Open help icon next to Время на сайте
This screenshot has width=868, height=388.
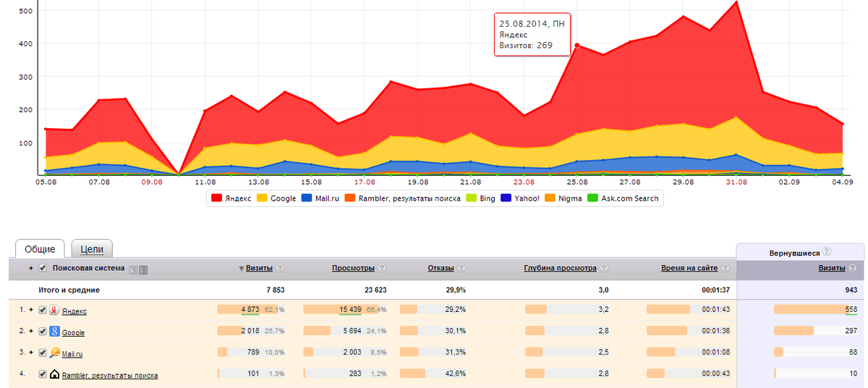725,268
